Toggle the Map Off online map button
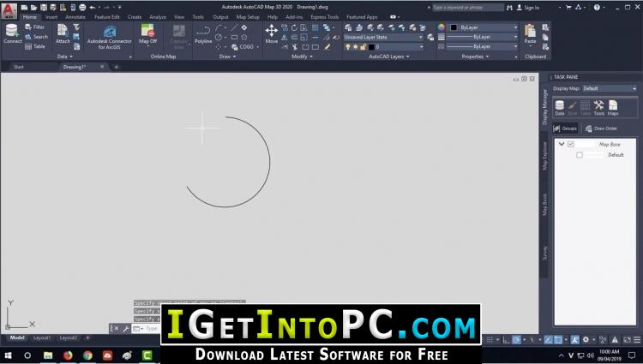The image size is (643, 364). tap(147, 33)
